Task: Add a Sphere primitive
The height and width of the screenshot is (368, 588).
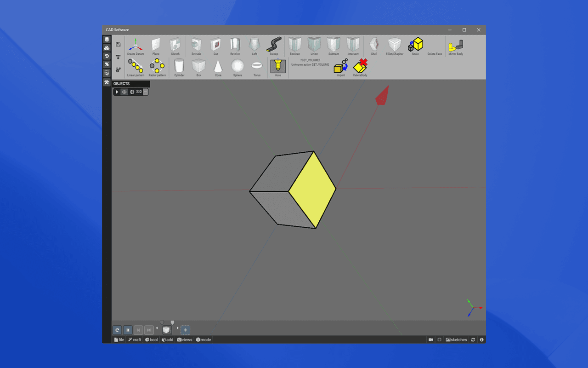Action: 237,68
